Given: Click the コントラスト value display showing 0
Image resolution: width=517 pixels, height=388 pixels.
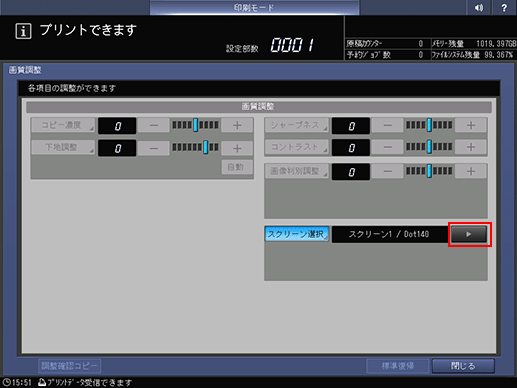Looking at the screenshot, I should tap(351, 148).
